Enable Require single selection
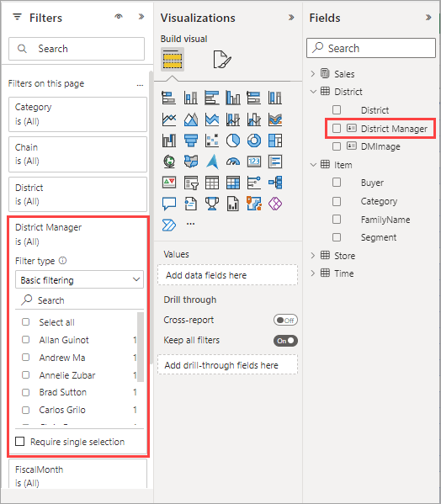This screenshot has width=441, height=504. [x=20, y=442]
